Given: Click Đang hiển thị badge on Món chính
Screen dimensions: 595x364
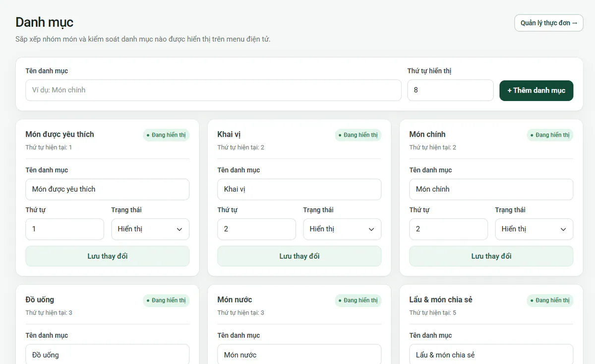Looking at the screenshot, I should point(550,135).
